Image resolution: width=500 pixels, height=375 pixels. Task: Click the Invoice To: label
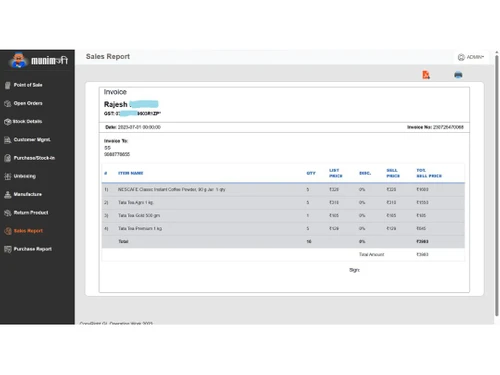116,141
